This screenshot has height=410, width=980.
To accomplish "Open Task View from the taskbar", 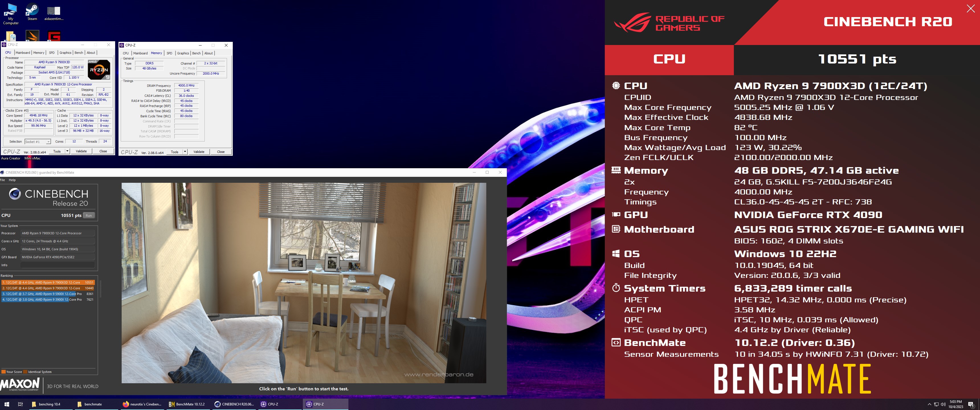I will 21,404.
